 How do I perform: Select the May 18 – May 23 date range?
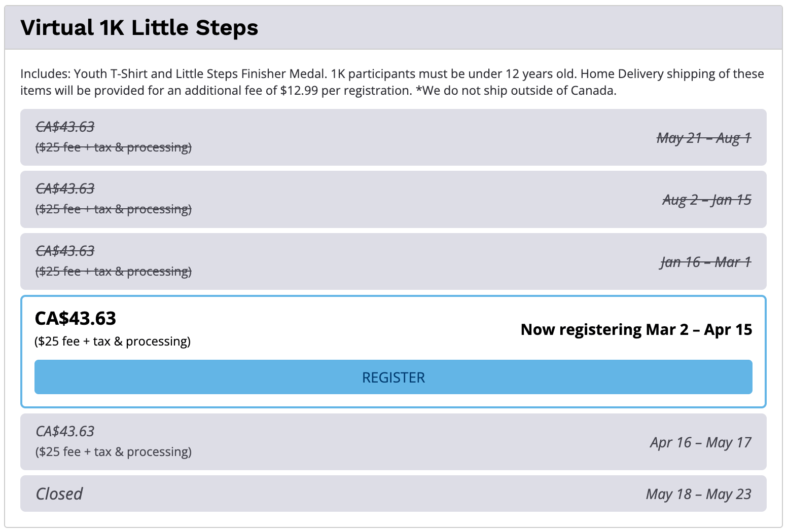point(698,494)
